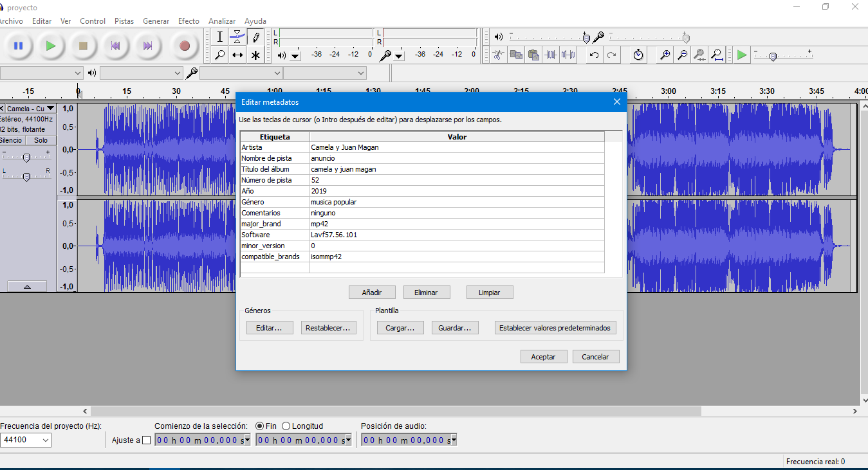
Task: Open the recording meter dropdown arrow
Action: (x=399, y=56)
